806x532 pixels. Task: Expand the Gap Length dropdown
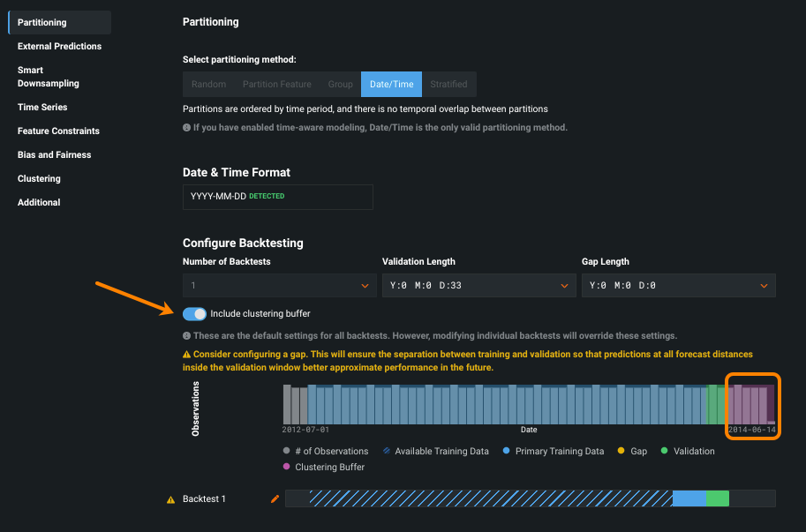pos(677,286)
